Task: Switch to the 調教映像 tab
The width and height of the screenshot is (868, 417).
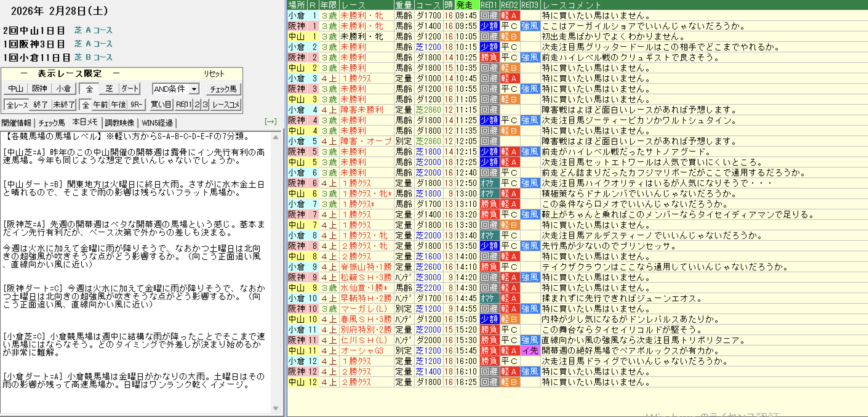Action: [119, 123]
